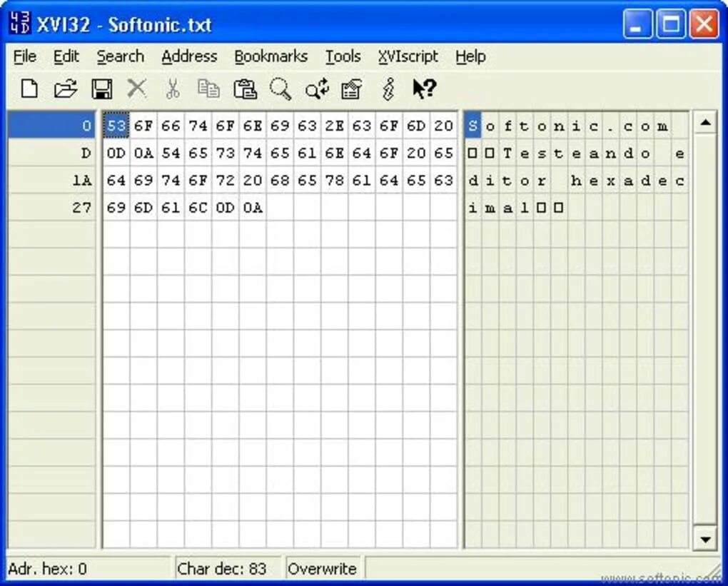Click the 'Char dec: 83' status field

pos(228,568)
